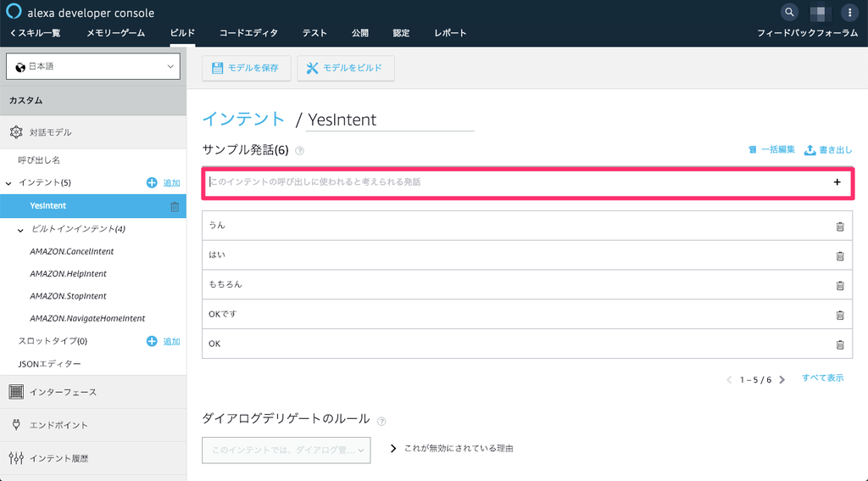
Task: Open the search magnifier icon
Action: [789, 12]
